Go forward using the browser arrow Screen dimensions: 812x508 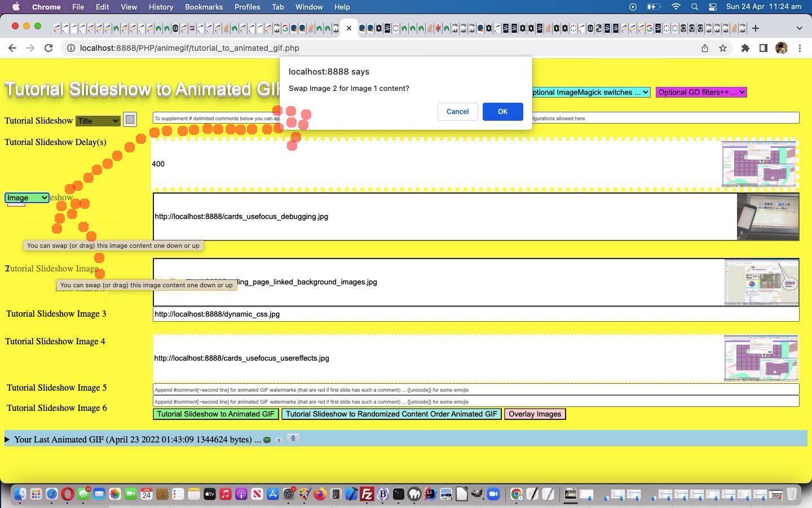(x=30, y=48)
